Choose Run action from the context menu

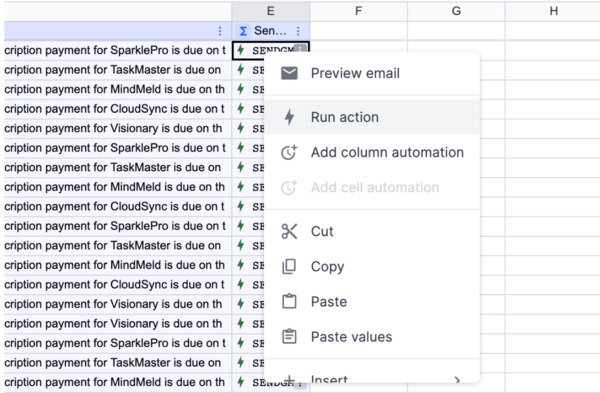372,117
